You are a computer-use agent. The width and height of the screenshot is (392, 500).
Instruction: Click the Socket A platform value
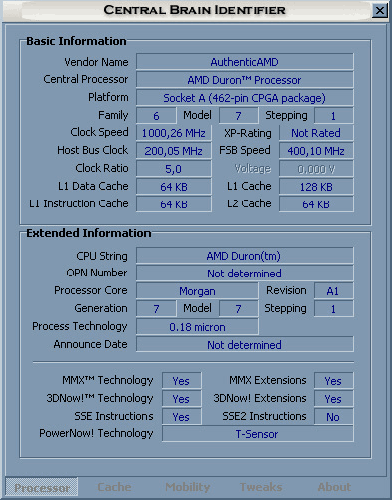[245, 98]
